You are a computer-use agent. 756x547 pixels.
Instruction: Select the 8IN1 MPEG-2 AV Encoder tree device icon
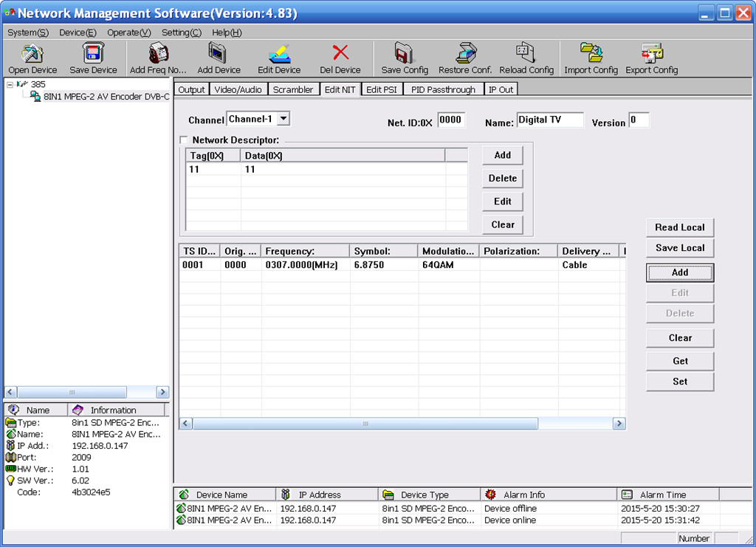tap(35, 97)
